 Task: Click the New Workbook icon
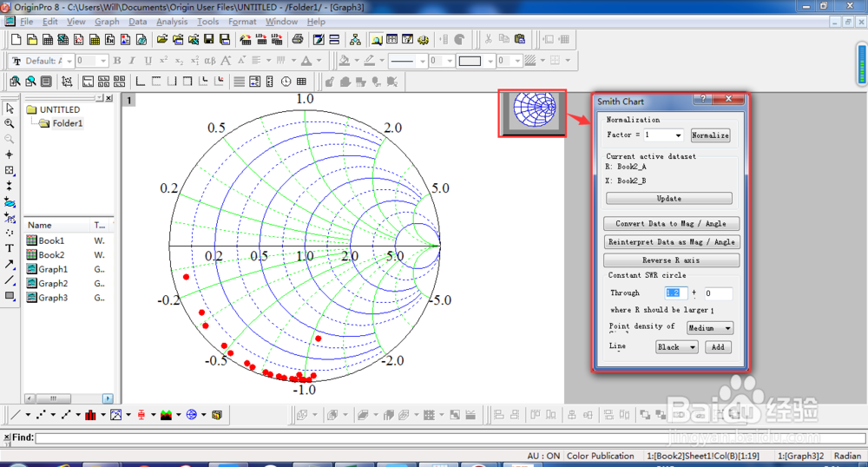tap(48, 39)
